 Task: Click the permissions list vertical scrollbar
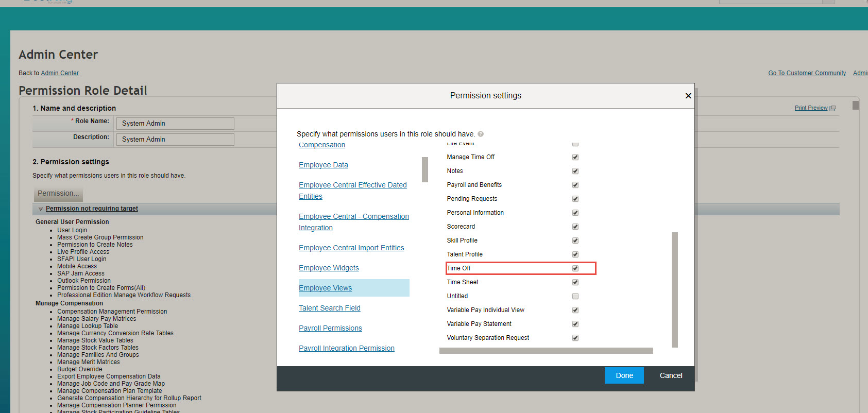[x=675, y=290]
